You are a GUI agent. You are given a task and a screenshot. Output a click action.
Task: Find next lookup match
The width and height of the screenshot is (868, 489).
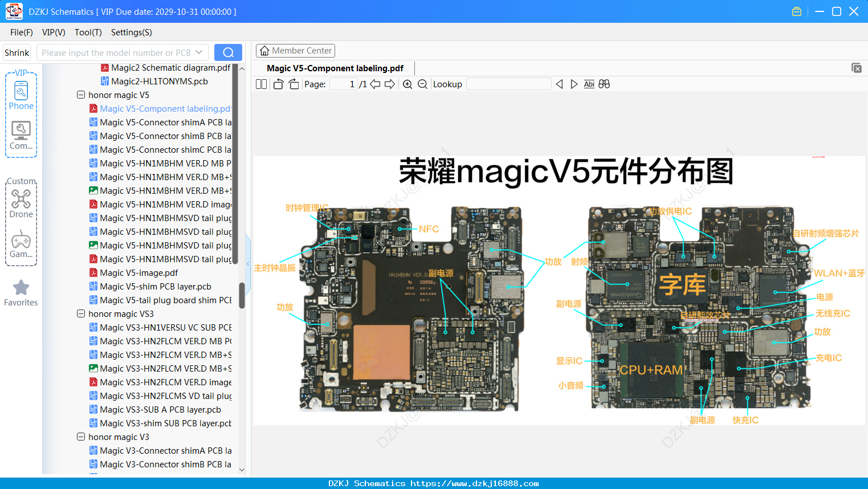(x=574, y=84)
